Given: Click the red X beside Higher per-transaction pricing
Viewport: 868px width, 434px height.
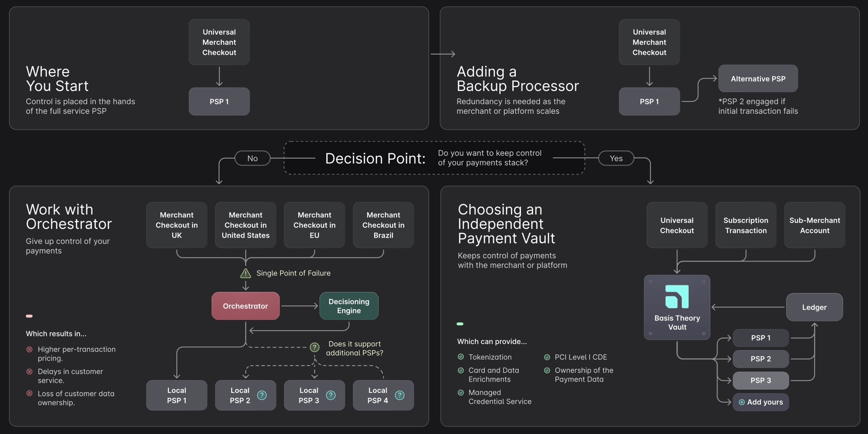Looking at the screenshot, I should pyautogui.click(x=30, y=349).
